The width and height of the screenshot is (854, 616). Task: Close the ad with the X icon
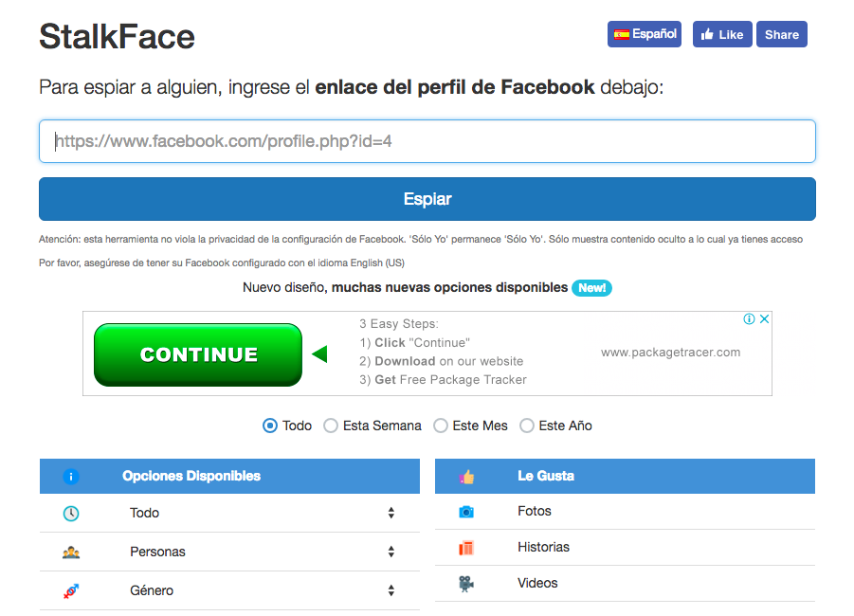(x=764, y=319)
